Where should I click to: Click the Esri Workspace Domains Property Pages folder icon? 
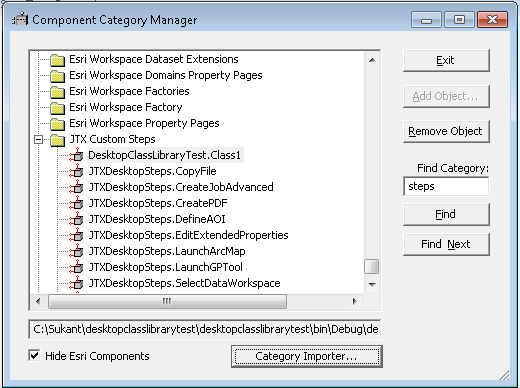pyautogui.click(x=57, y=76)
